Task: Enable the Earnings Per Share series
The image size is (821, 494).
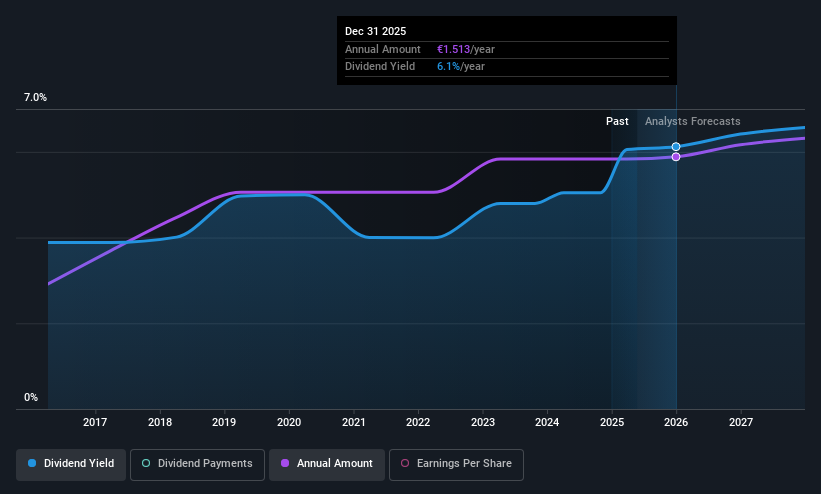Action: pos(456,464)
